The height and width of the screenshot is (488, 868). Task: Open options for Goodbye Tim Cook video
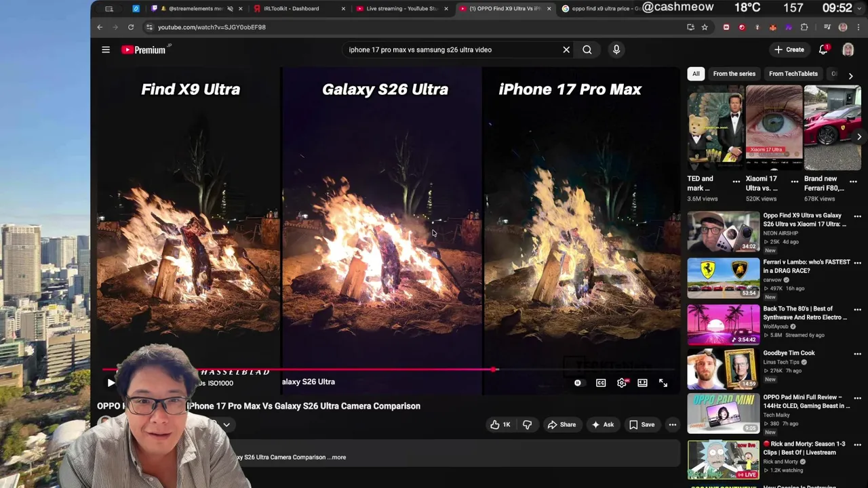click(x=857, y=353)
